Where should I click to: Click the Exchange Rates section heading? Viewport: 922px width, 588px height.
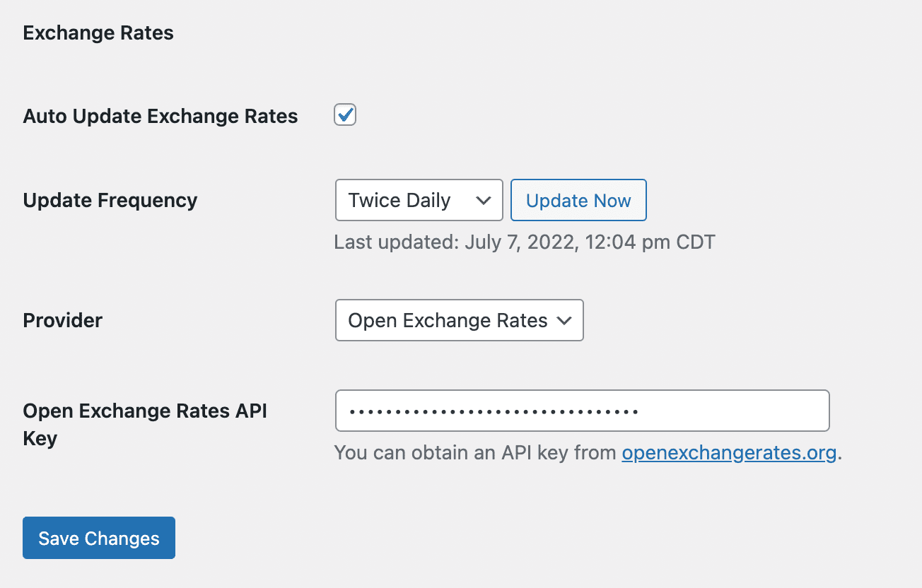pyautogui.click(x=98, y=33)
